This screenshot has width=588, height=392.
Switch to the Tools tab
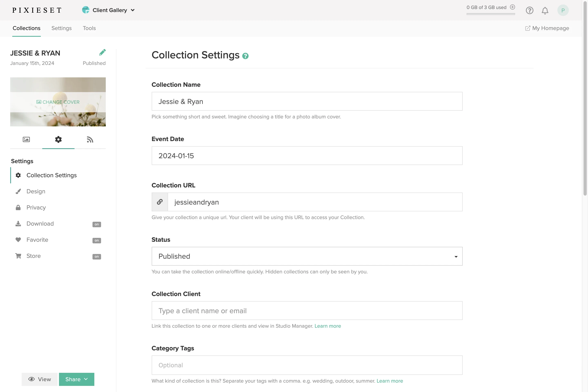(89, 28)
